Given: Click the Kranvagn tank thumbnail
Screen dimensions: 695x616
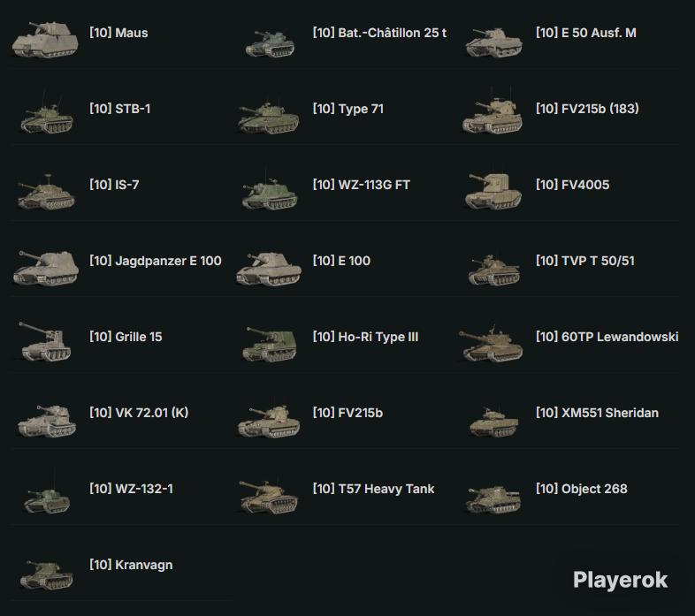Looking at the screenshot, I should [x=47, y=574].
